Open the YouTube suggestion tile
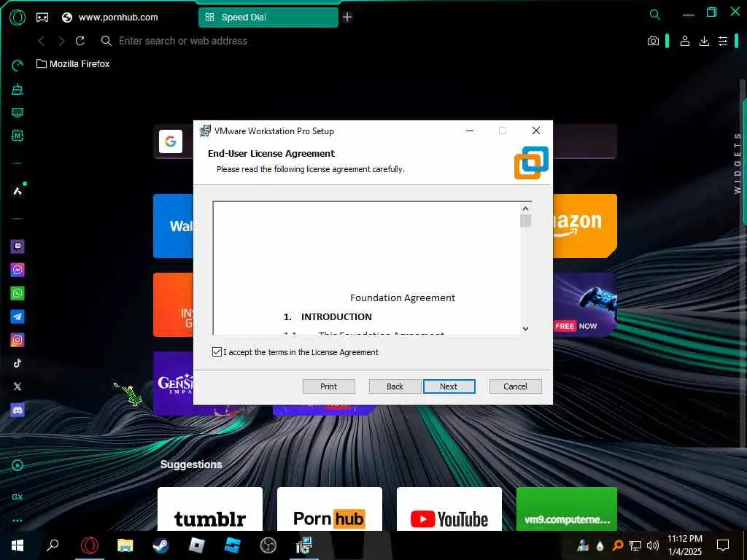The height and width of the screenshot is (560, 747). tap(449, 508)
